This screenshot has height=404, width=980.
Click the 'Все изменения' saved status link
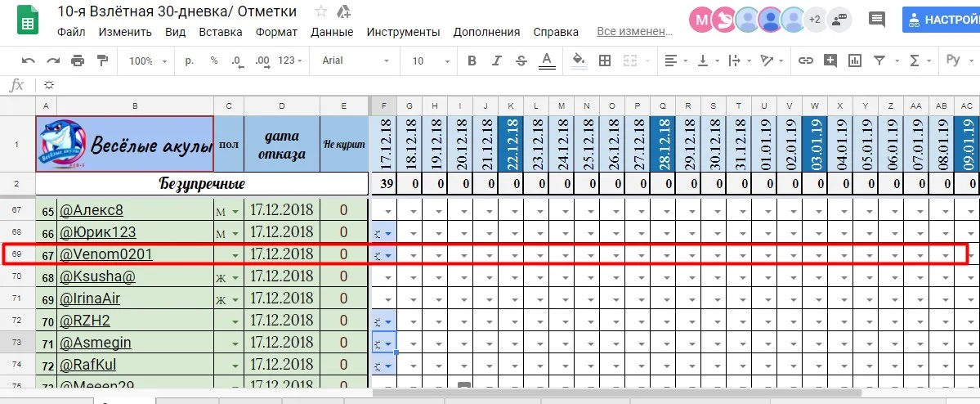634,31
